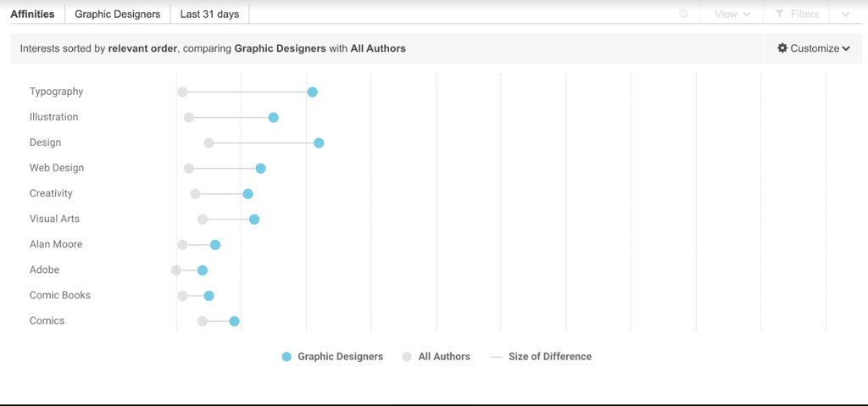Open the View dropdown menu

[732, 14]
